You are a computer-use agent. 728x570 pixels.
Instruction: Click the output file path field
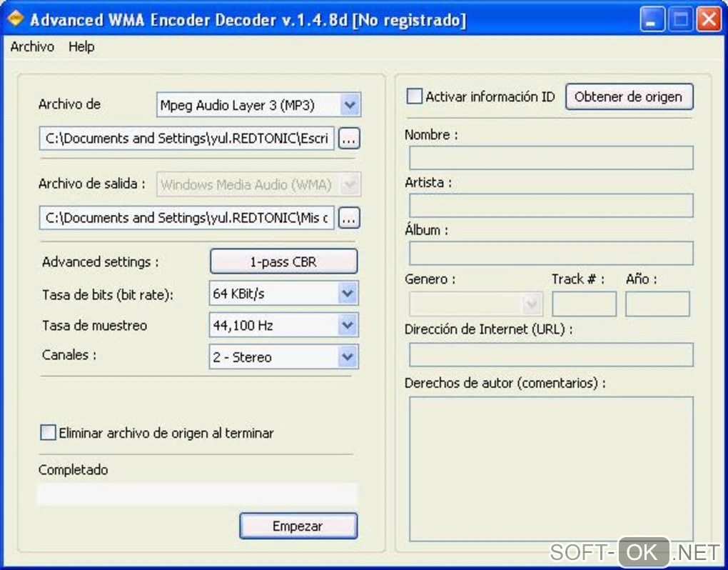point(187,217)
